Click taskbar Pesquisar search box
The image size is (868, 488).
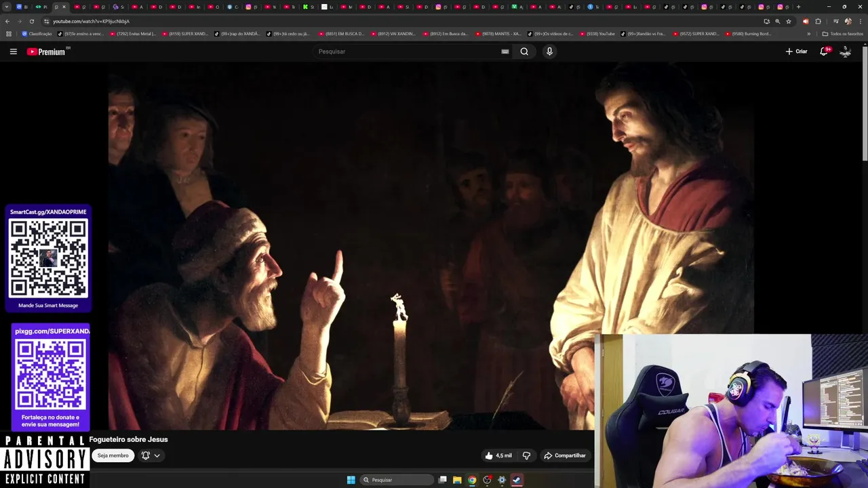point(397,480)
